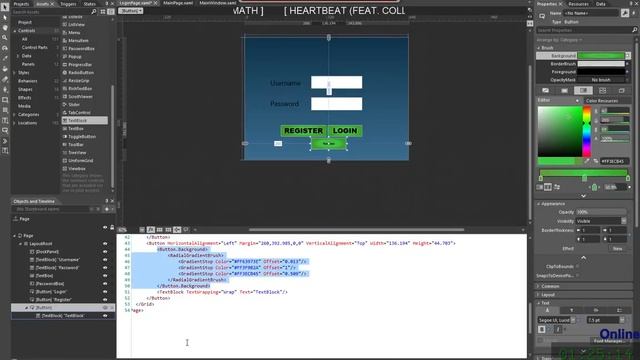Click the REGISTER button on the artboard
This screenshot has width=640, height=360.
point(303,131)
